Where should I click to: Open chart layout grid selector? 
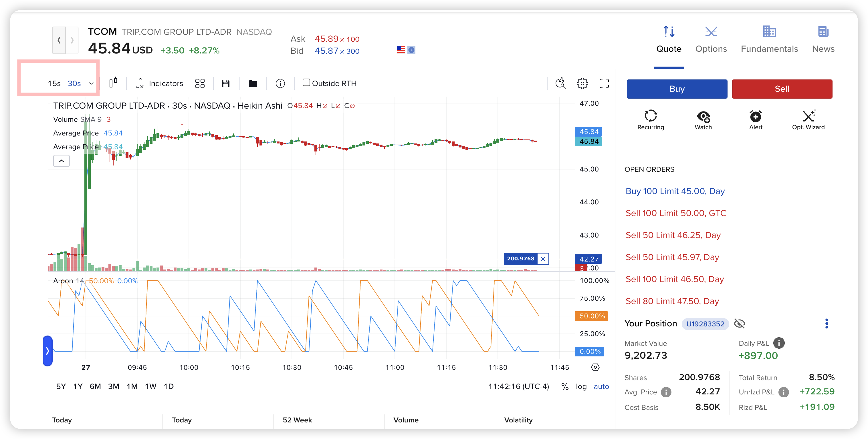(200, 83)
